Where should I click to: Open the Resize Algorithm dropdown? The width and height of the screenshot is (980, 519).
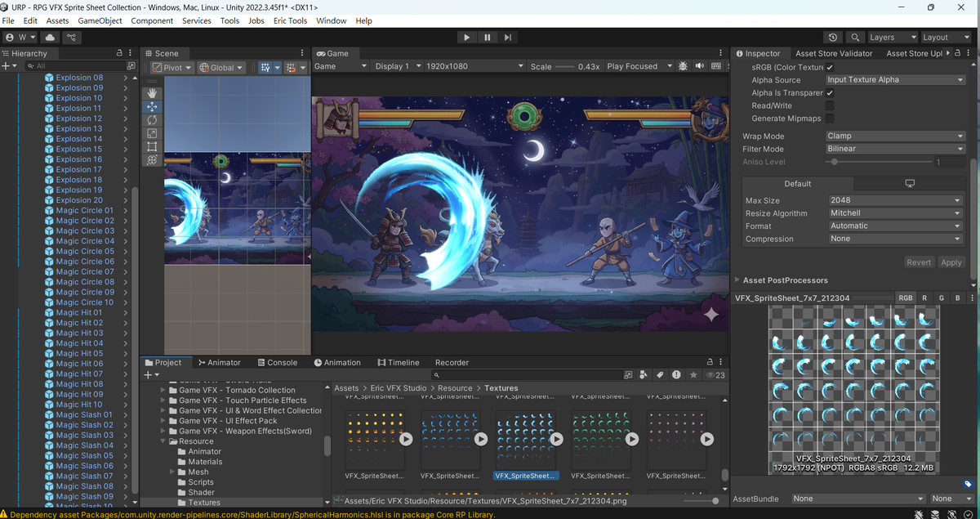click(895, 213)
